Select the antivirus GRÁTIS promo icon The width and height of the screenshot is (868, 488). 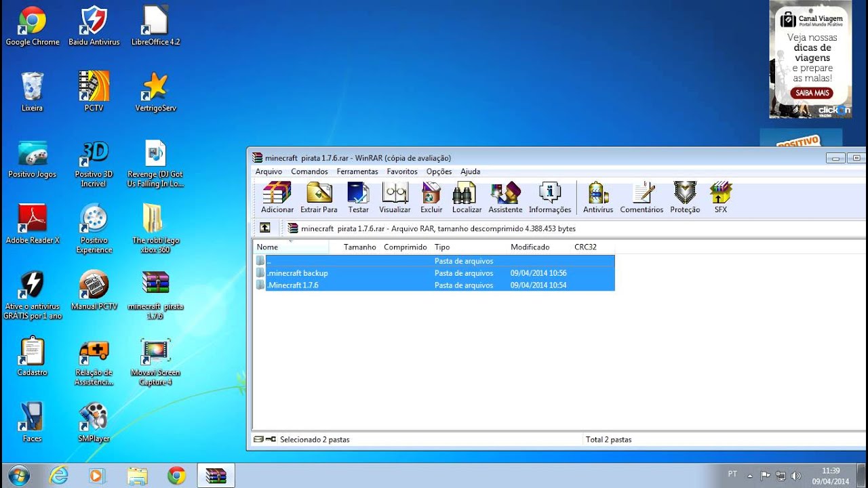[x=32, y=295]
